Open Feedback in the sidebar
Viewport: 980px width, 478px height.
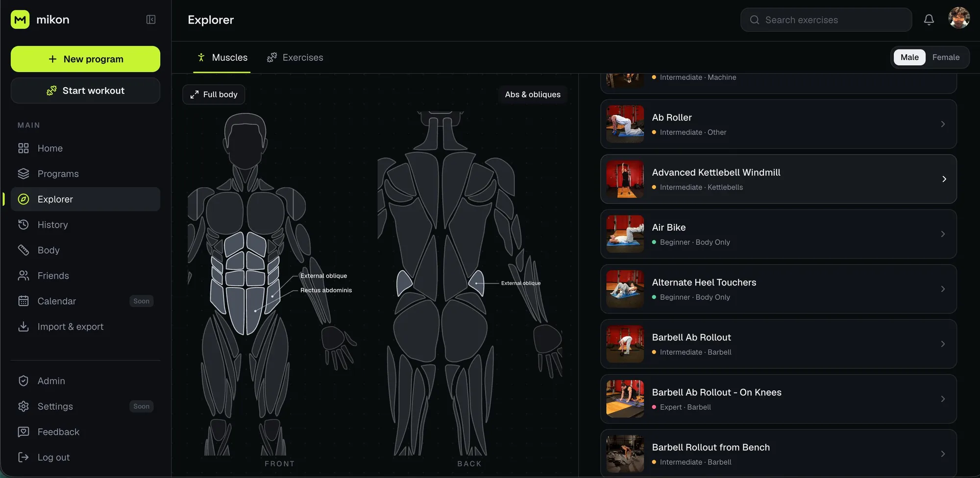click(x=85, y=431)
